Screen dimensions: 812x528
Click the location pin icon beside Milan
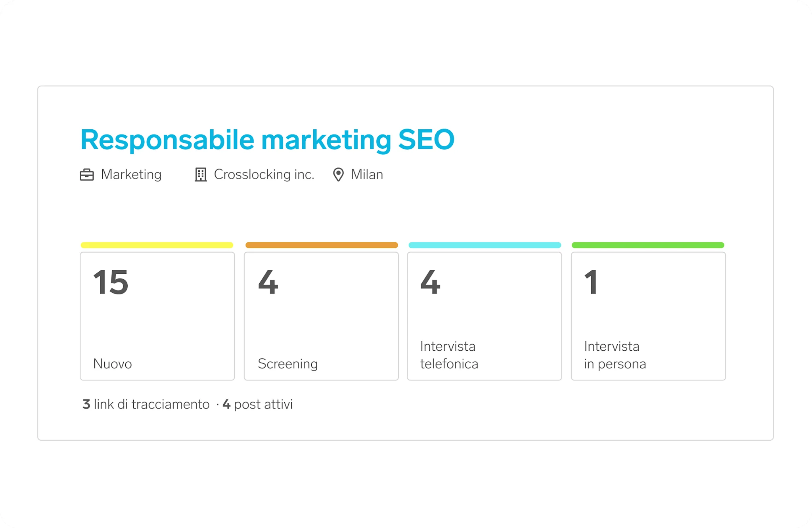tap(338, 175)
